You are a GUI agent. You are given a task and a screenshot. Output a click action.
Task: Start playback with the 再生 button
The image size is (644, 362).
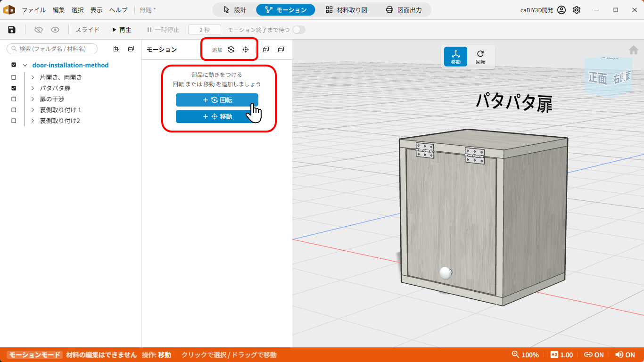click(122, 30)
